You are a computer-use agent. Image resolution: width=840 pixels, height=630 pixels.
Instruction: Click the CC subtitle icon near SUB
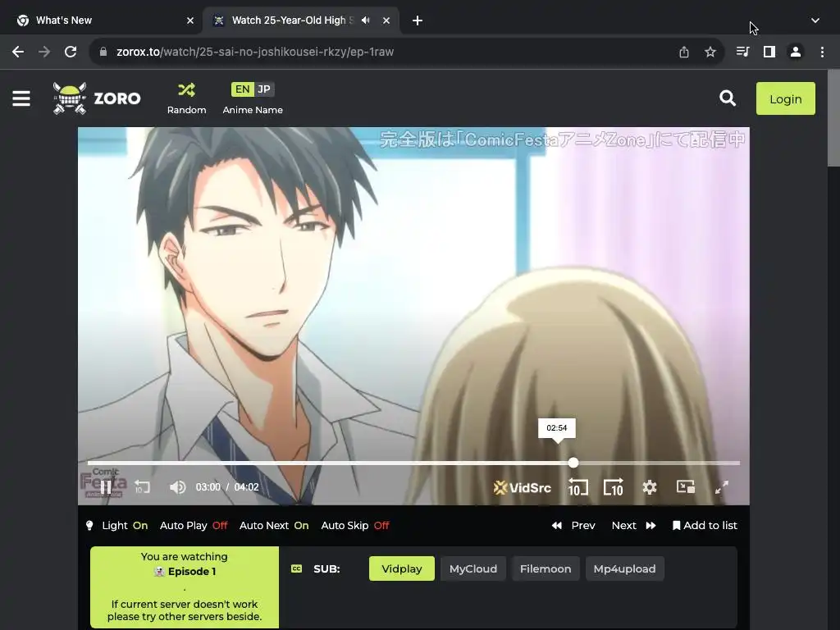click(x=296, y=568)
